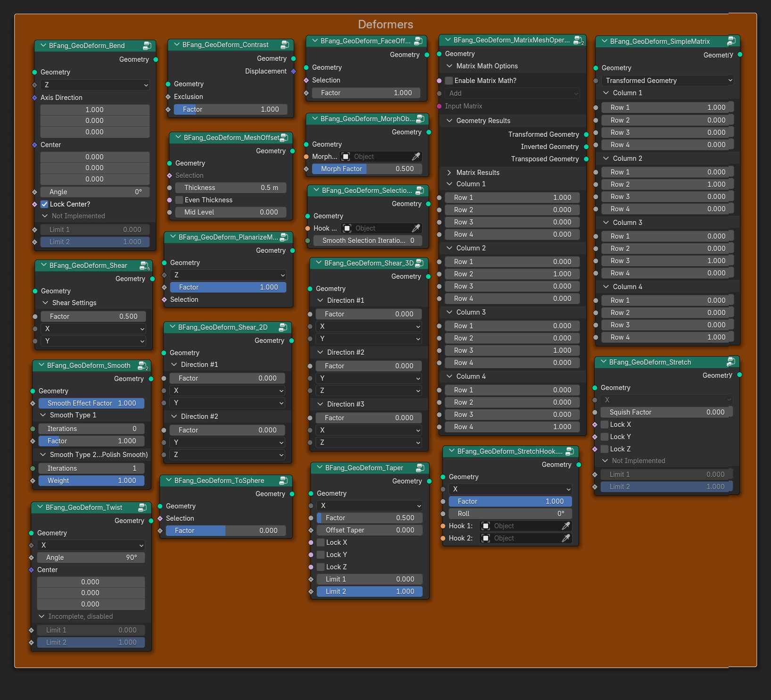Click node group icon on BFang_GeoDeform_Bend header
The width and height of the screenshot is (771, 700).
[147, 46]
